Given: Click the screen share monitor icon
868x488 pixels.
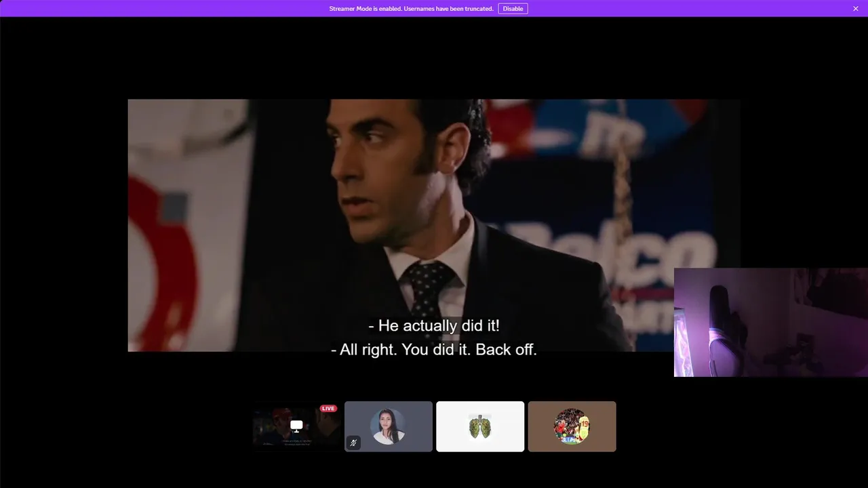Looking at the screenshot, I should [296, 426].
